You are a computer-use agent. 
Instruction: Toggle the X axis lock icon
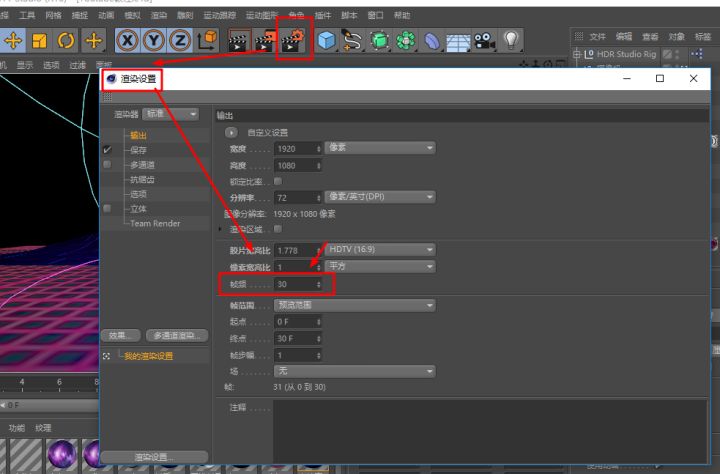pos(127,41)
